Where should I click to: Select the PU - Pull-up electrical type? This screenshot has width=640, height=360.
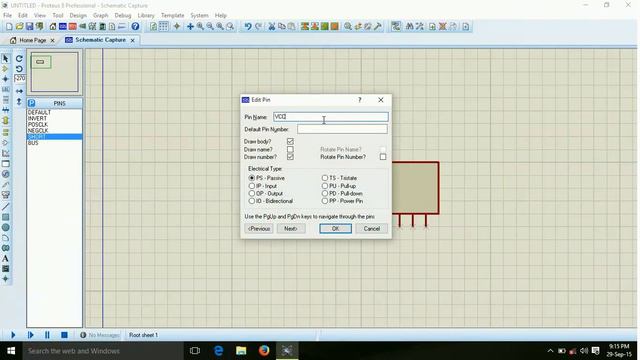click(x=324, y=186)
